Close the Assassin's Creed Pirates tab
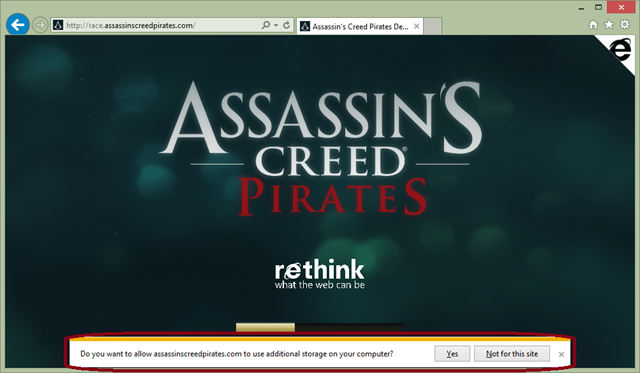 click(x=416, y=27)
